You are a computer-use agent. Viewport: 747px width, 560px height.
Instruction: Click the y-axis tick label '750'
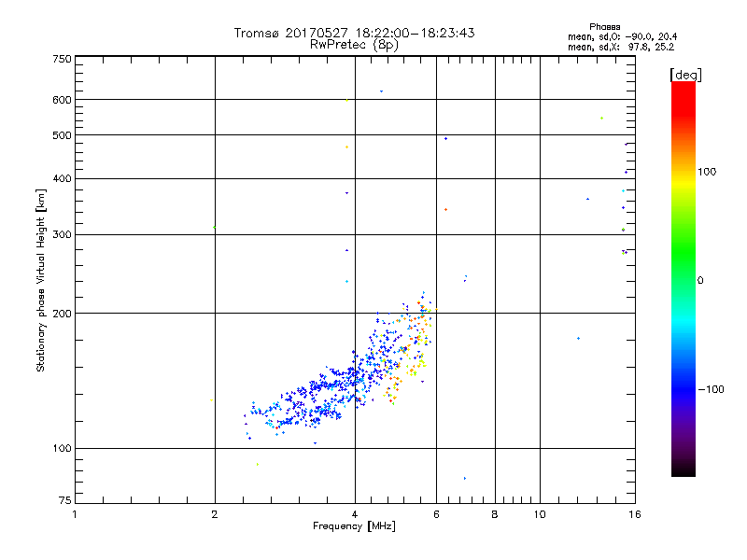(x=62, y=60)
